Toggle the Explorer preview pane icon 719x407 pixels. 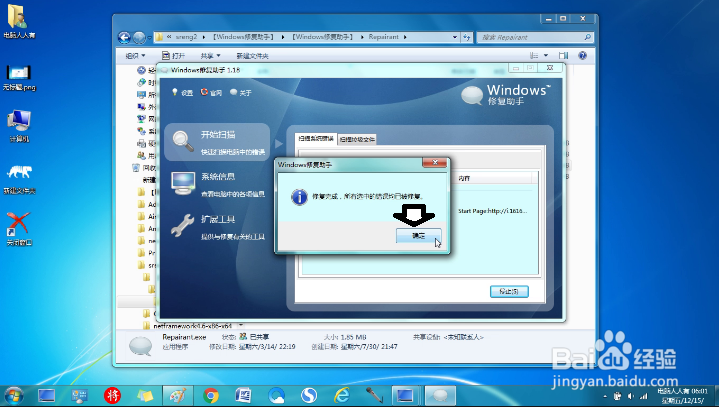click(x=564, y=55)
